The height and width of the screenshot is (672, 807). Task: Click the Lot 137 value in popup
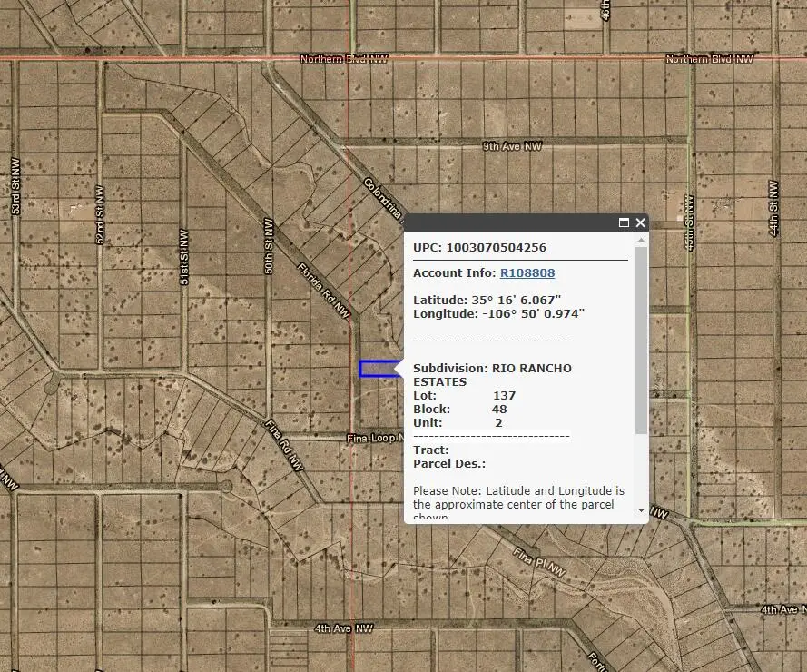pos(504,396)
